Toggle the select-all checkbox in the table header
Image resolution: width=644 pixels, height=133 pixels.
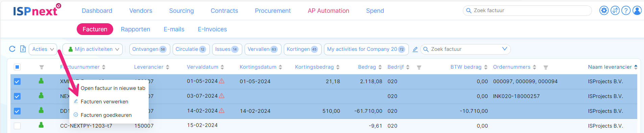tap(17, 67)
